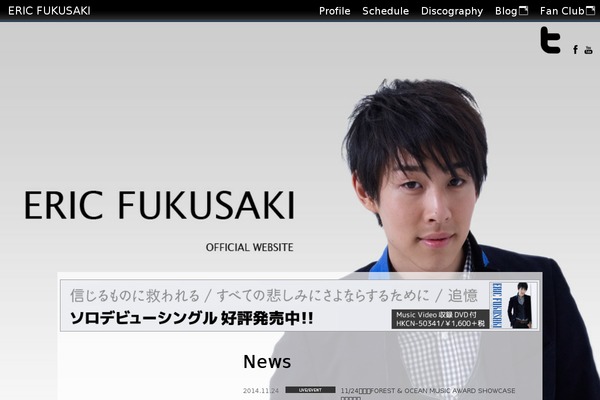Click the Music Video DVD HKCN-50341 price label
600x400 pixels.
pyautogui.click(x=440, y=319)
